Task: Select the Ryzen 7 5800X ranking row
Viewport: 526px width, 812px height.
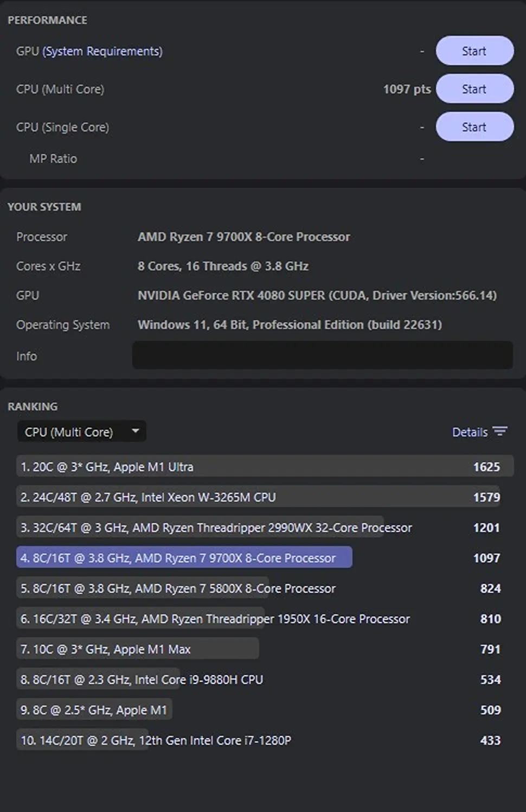Action: pos(265,588)
